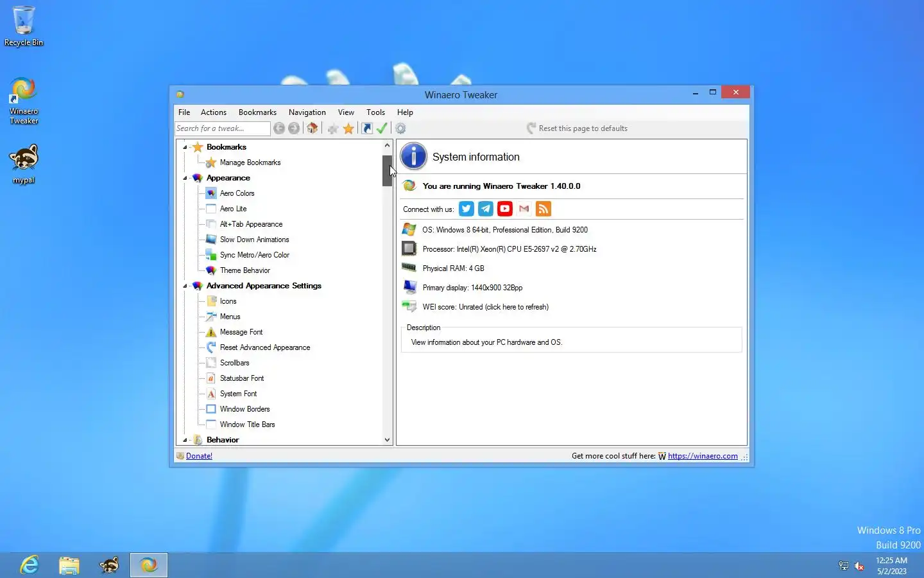The height and width of the screenshot is (578, 924).
Task: Open Manage Bookmarks item
Action: tap(250, 162)
